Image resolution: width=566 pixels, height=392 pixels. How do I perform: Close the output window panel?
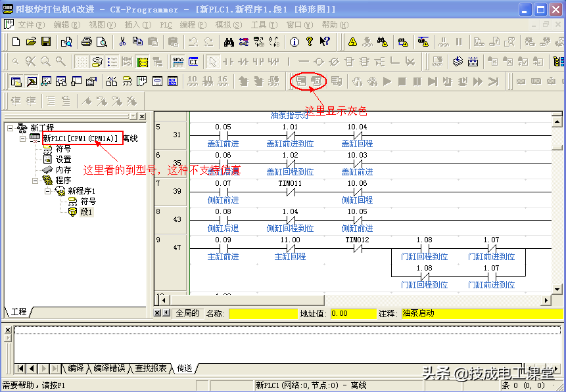(x=8, y=330)
